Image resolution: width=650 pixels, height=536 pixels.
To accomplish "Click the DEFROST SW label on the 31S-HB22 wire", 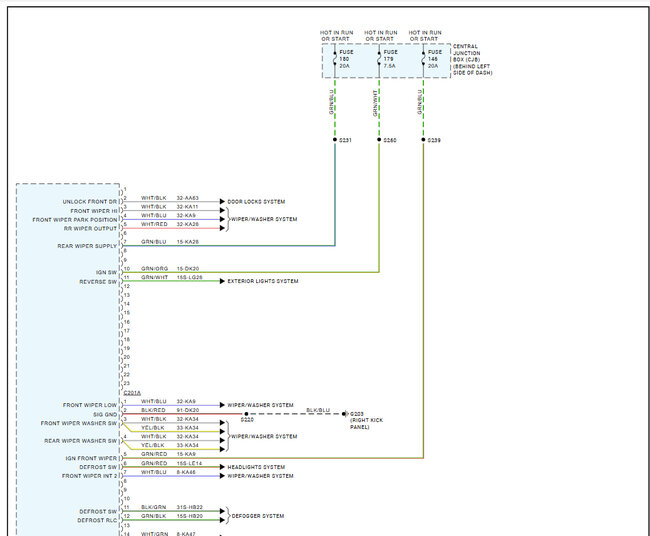I will (98, 512).
